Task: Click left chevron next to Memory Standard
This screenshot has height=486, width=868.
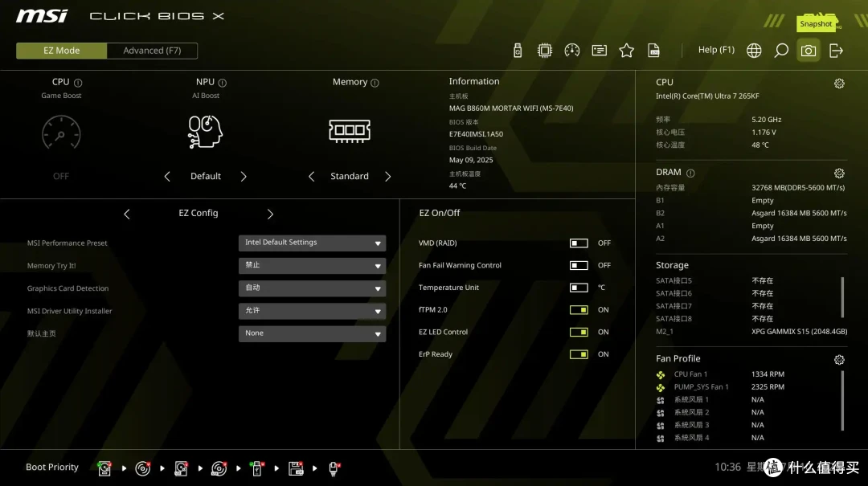Action: pyautogui.click(x=311, y=176)
